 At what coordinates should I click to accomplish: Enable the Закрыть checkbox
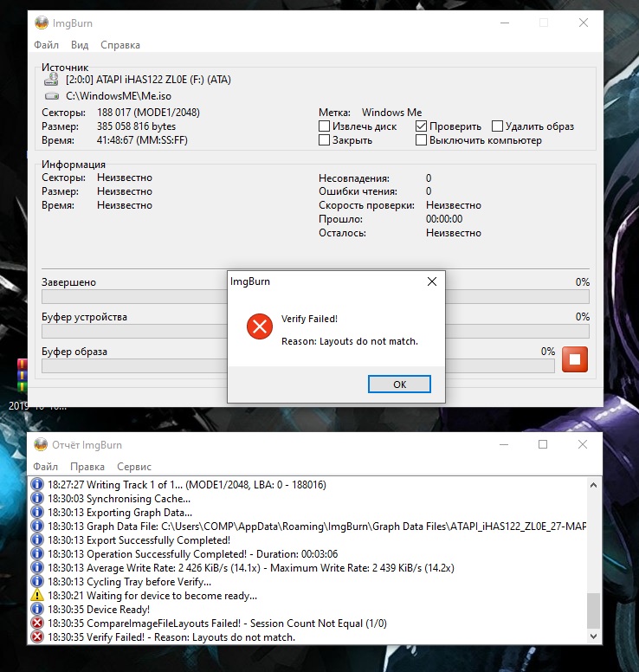(x=325, y=139)
